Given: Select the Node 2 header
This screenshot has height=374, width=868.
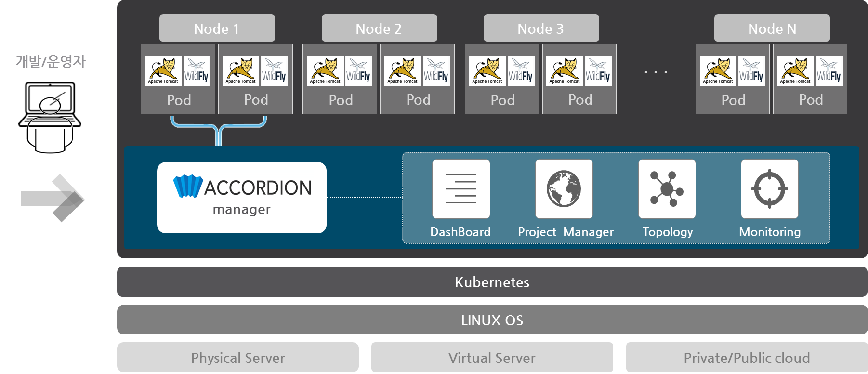Looking at the screenshot, I should [380, 28].
